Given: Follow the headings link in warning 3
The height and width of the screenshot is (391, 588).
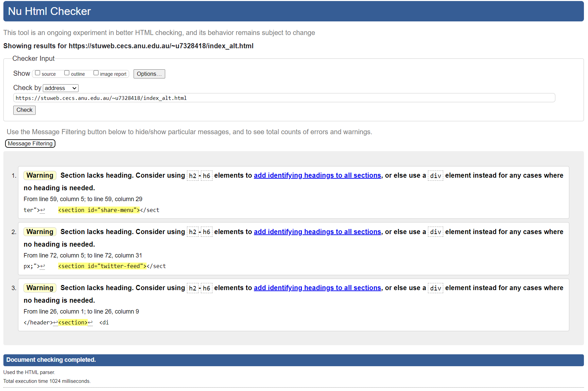Looking at the screenshot, I should click(x=317, y=288).
